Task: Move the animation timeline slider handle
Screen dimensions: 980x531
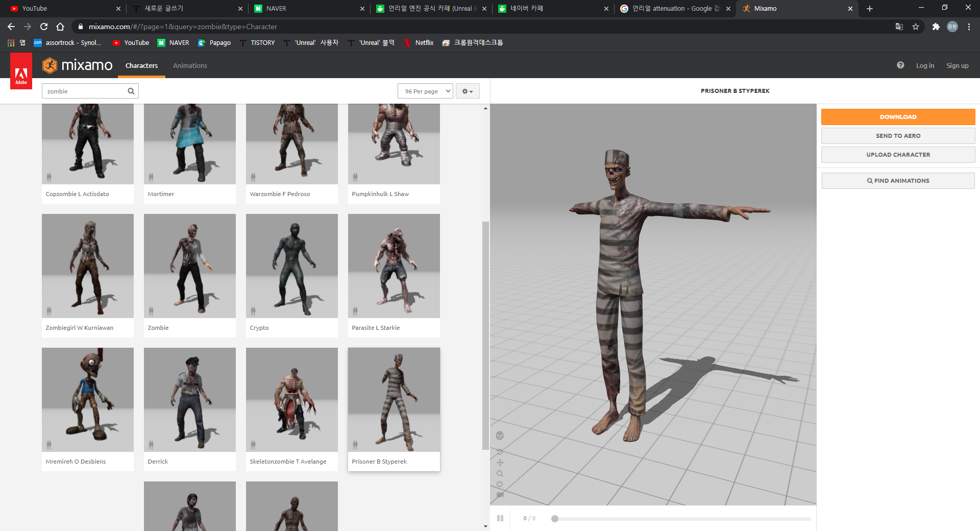Action: tap(555, 519)
